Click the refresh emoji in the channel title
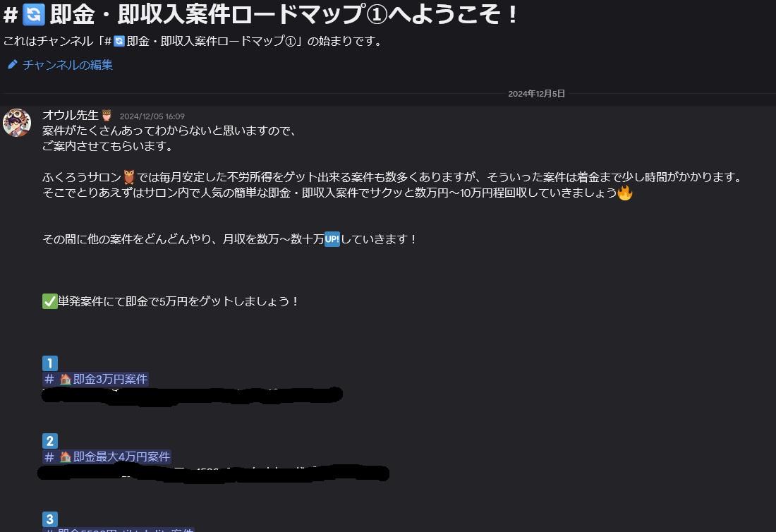Screen dimensions: 776x532 tap(34, 14)
